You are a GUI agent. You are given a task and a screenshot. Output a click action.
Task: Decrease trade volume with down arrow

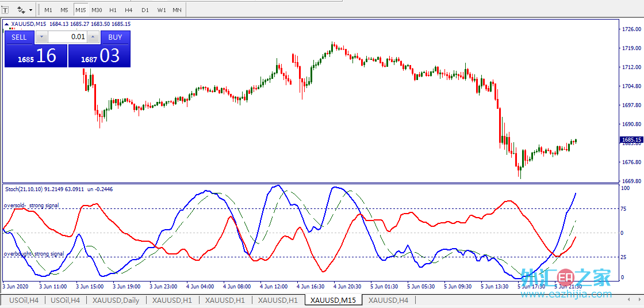(x=41, y=37)
